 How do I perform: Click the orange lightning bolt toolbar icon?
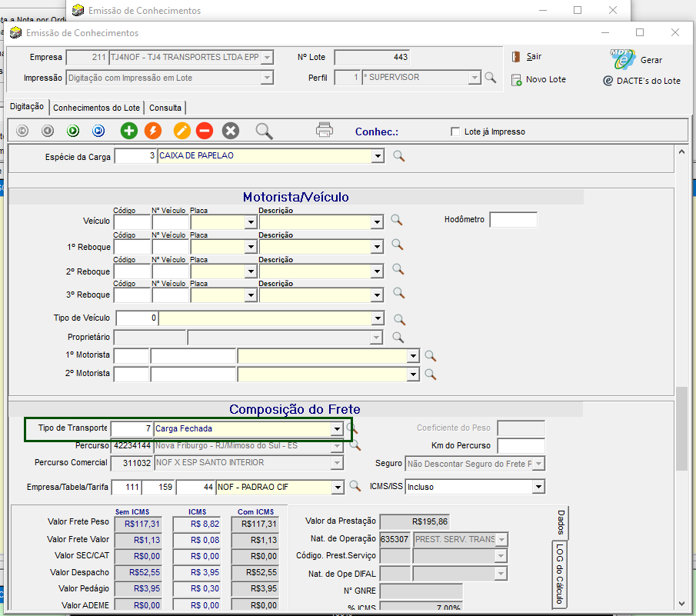pos(153,131)
